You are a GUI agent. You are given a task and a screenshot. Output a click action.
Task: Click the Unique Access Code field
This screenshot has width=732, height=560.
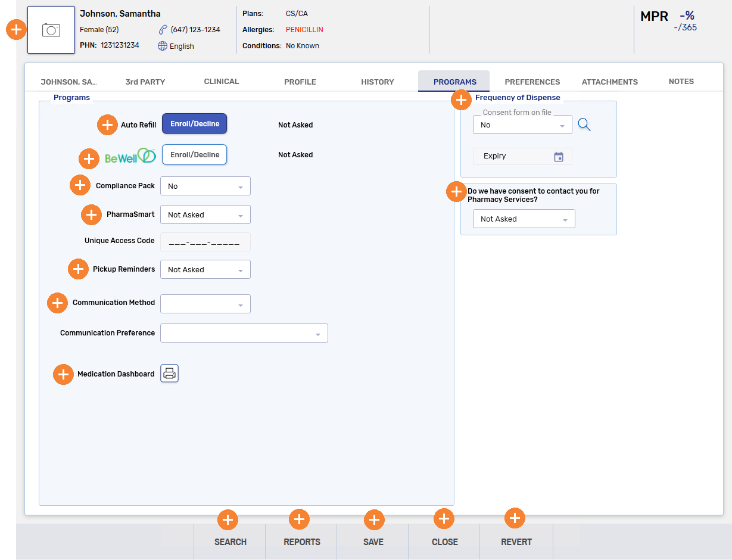coord(205,242)
